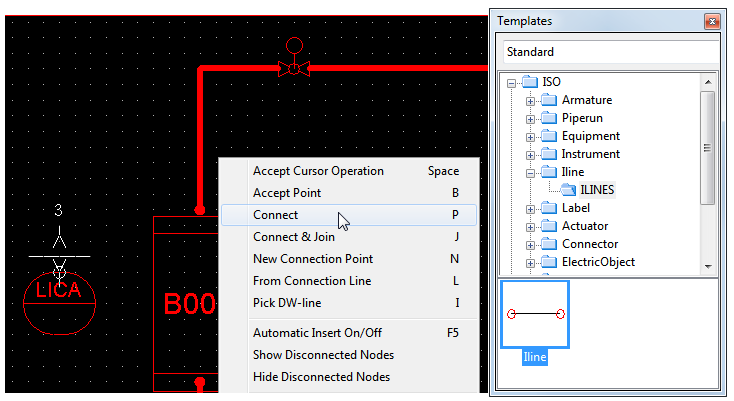Collapse the Iline tree node
The width and height of the screenshot is (734, 401).
pyautogui.click(x=531, y=172)
